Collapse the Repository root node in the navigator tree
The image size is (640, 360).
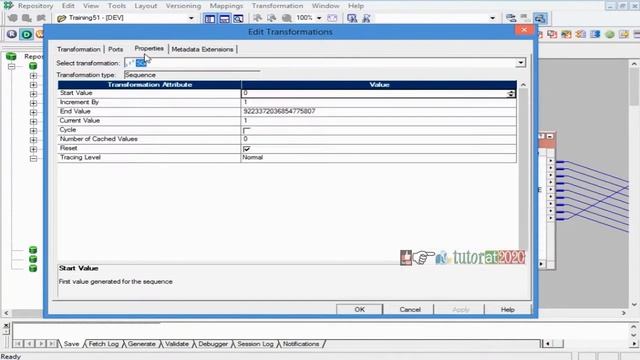[x=11, y=66]
